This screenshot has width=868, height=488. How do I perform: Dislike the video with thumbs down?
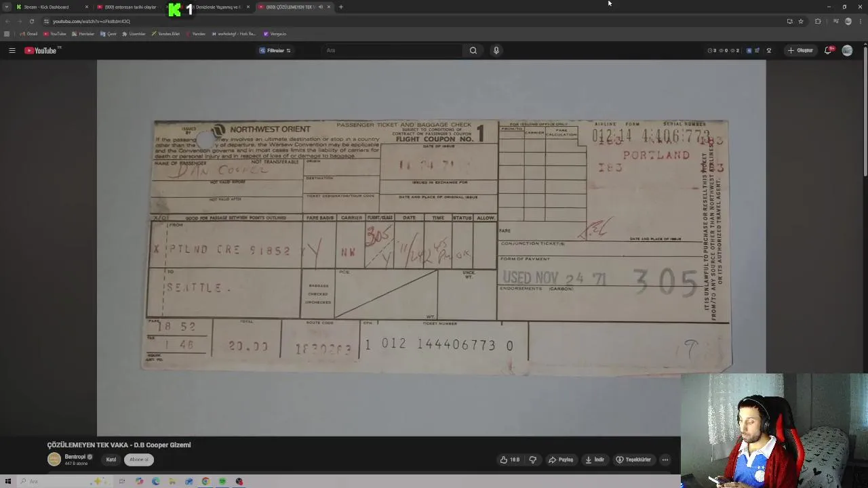(x=533, y=460)
